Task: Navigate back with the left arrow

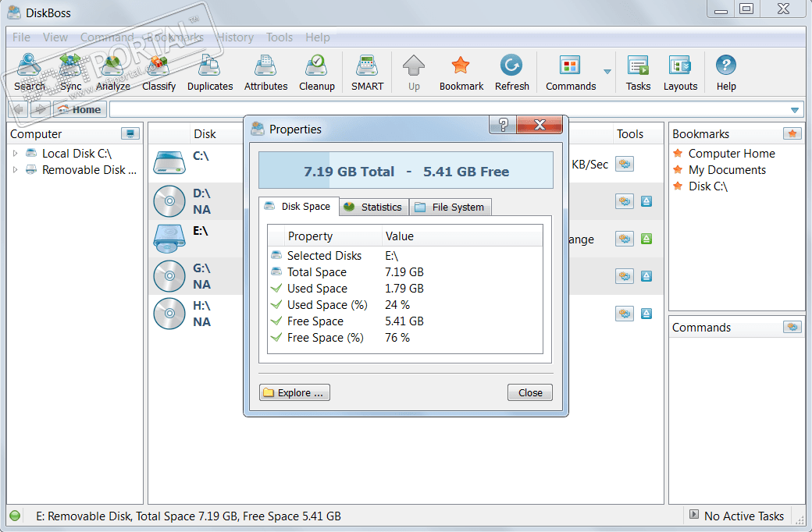Action: click(x=19, y=109)
